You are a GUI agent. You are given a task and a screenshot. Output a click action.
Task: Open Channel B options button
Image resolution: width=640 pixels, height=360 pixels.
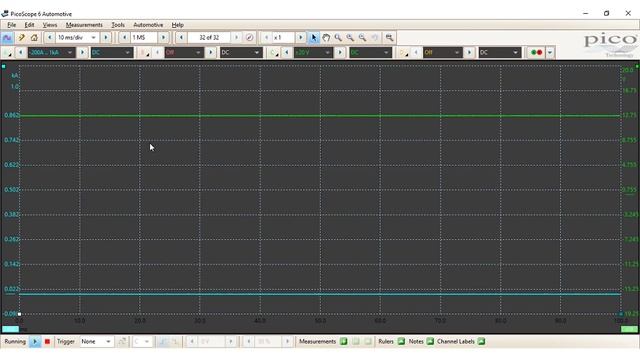144,53
